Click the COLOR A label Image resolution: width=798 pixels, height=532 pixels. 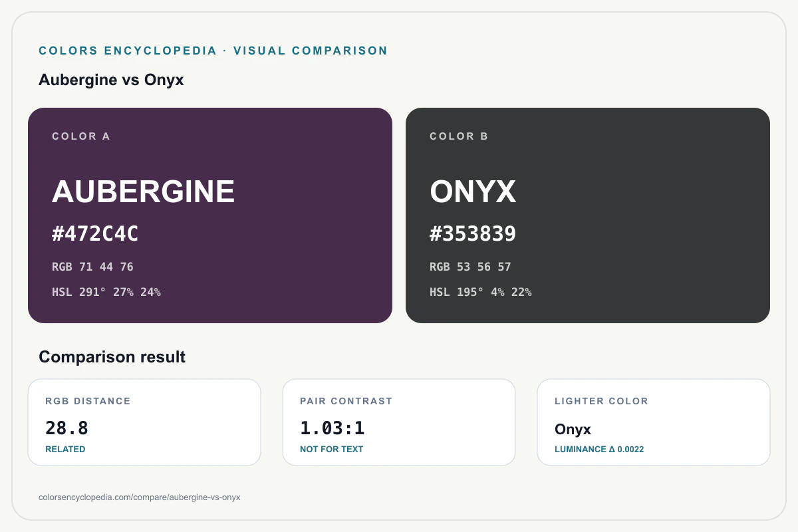click(81, 136)
